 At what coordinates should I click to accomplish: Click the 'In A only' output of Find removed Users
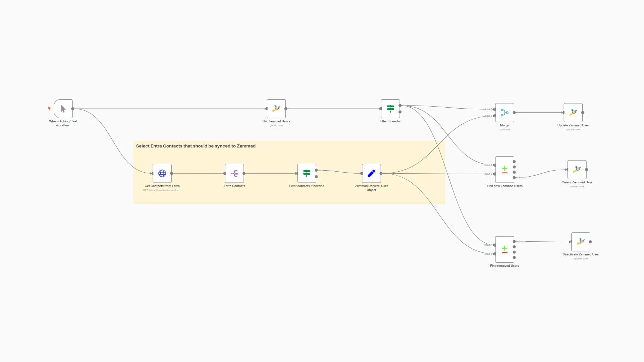click(x=514, y=242)
